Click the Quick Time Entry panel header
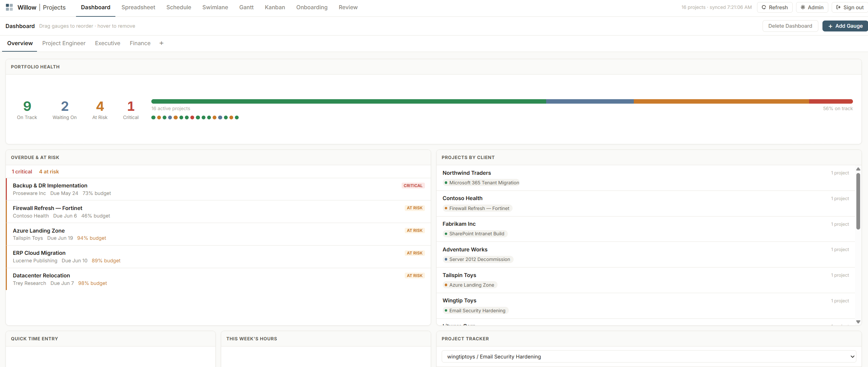868x367 pixels. click(x=111, y=339)
